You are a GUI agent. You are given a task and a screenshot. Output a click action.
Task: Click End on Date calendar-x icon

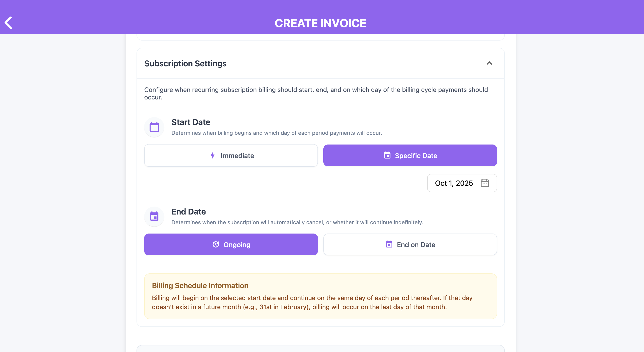point(389,244)
